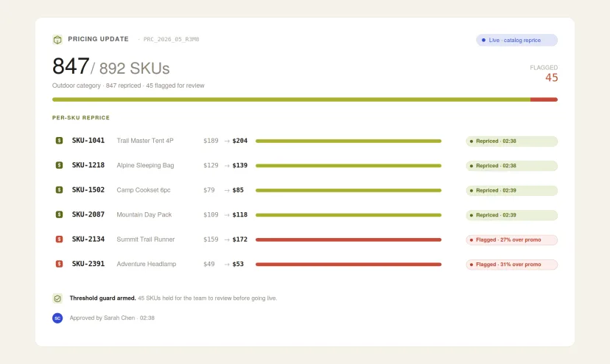Screen dimensions: 610x364
Task: Click the green dollar icon for SKU-1041
Action: click(x=59, y=141)
